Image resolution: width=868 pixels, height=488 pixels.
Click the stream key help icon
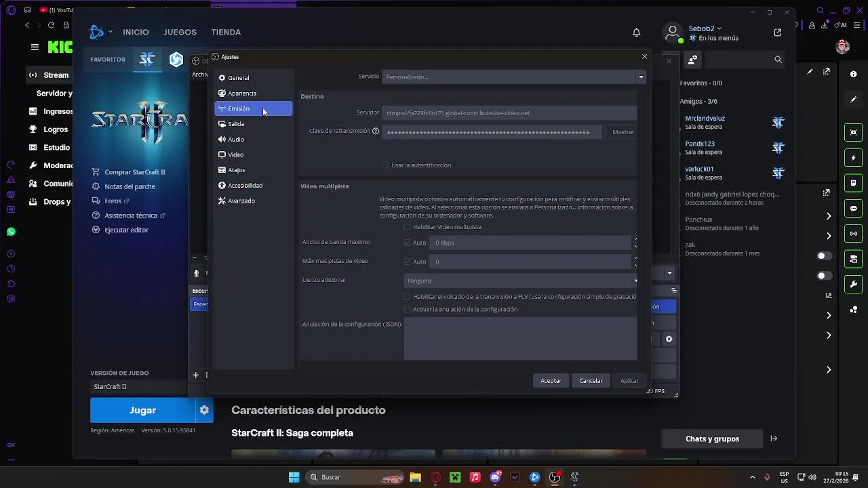(376, 131)
